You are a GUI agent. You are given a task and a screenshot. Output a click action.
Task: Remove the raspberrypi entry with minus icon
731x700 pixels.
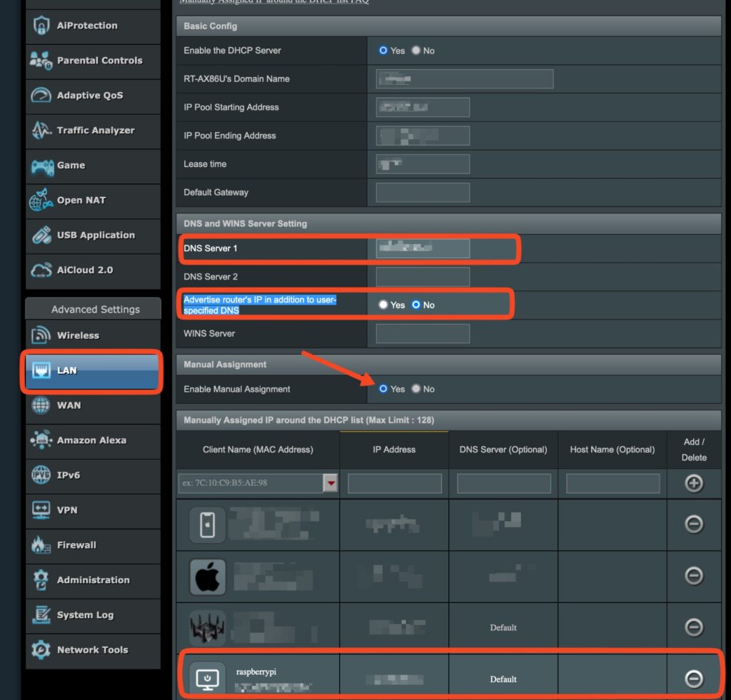pyautogui.click(x=693, y=679)
